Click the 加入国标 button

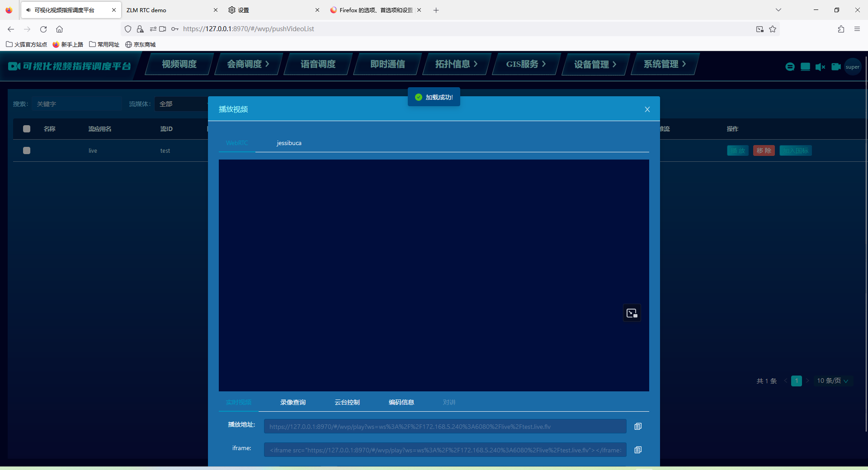pyautogui.click(x=796, y=150)
